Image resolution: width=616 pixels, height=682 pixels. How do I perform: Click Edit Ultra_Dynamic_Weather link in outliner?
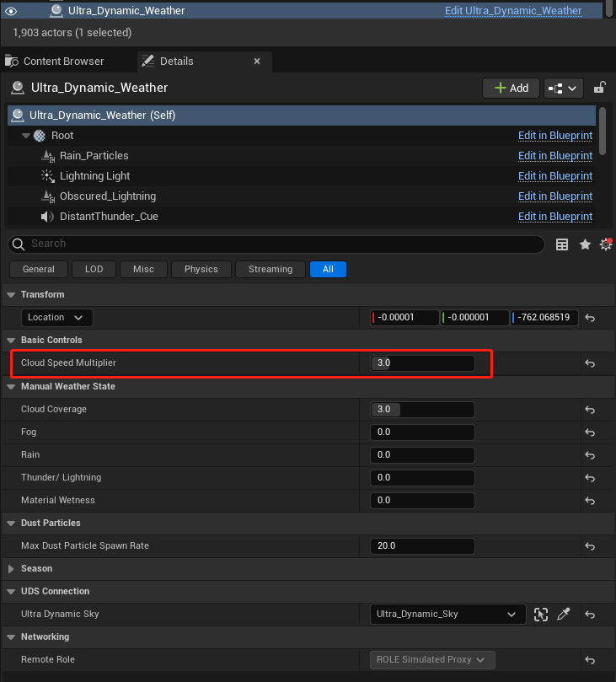point(512,11)
